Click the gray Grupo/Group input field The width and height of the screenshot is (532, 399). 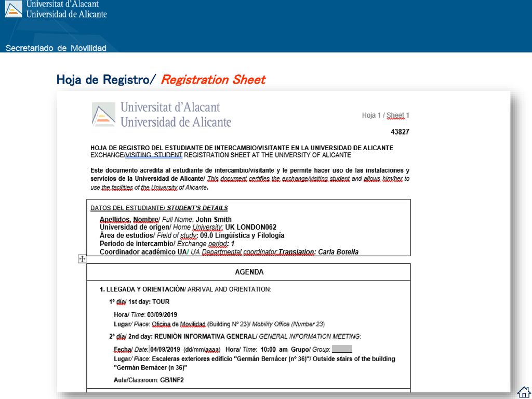342,349
